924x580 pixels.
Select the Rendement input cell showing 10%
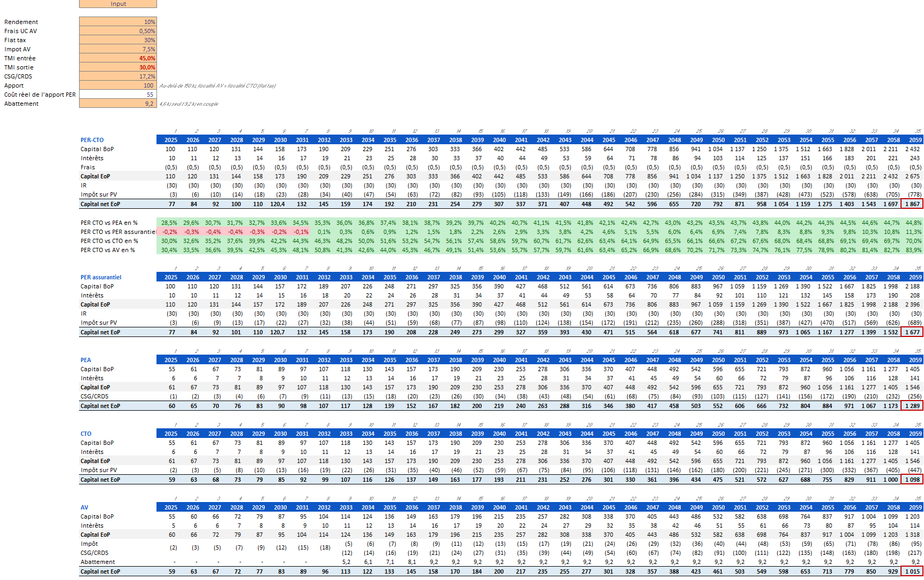118,22
